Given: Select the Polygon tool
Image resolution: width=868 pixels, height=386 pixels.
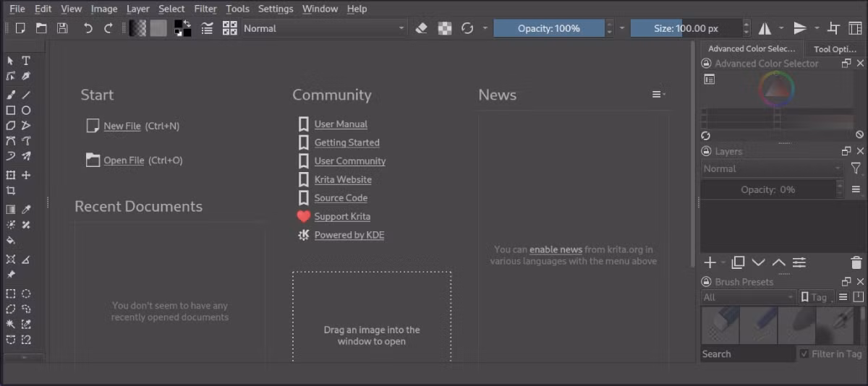Looking at the screenshot, I should [11, 126].
